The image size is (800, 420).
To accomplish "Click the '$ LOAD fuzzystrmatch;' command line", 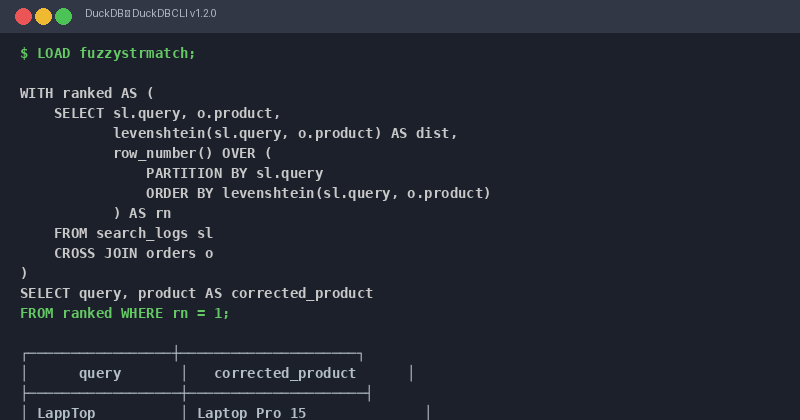I will (108, 53).
